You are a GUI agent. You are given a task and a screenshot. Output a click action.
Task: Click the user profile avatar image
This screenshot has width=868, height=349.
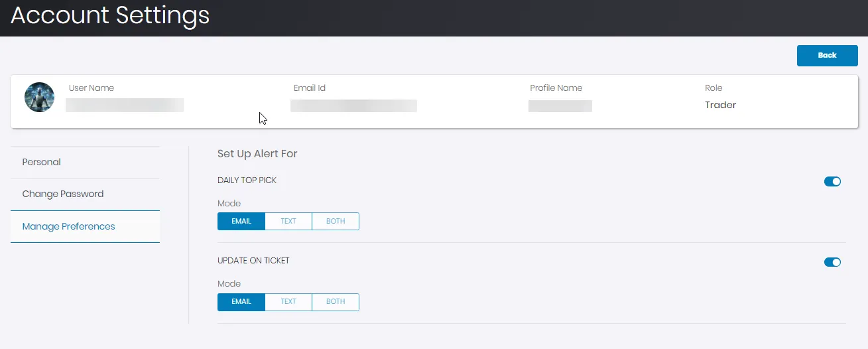[x=39, y=98]
